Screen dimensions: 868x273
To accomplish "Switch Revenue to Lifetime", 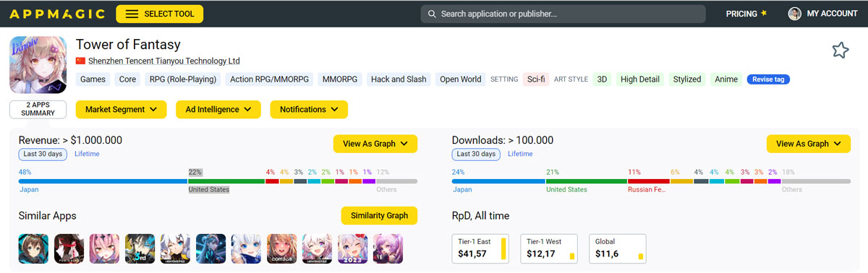I will [x=87, y=154].
